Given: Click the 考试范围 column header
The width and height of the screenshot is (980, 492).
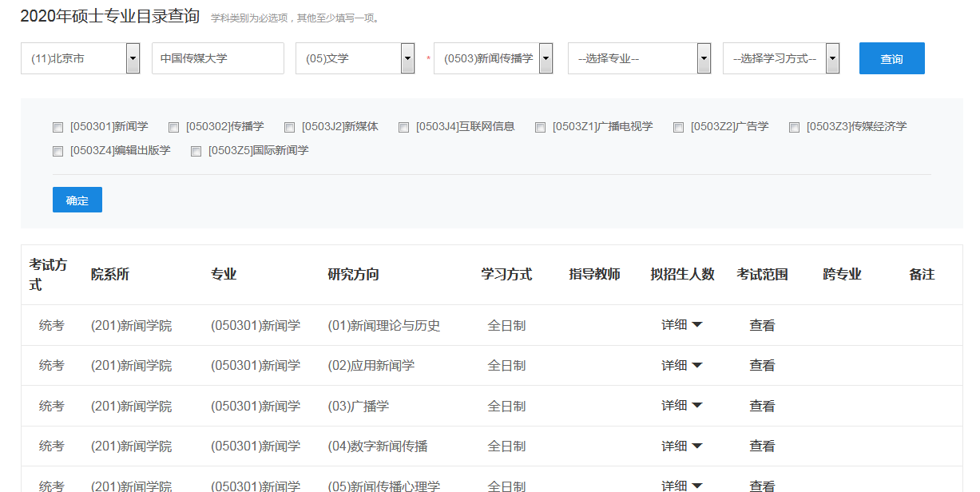Looking at the screenshot, I should 762,275.
